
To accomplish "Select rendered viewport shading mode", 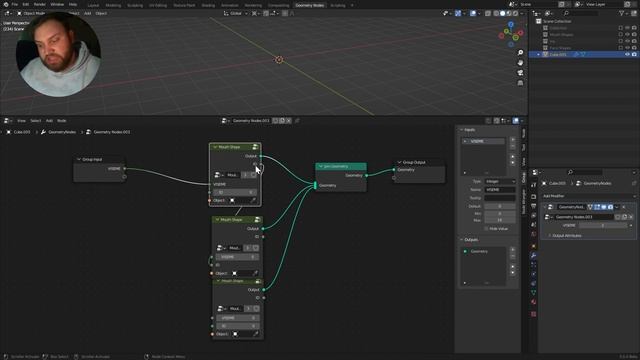I will tap(515, 13).
